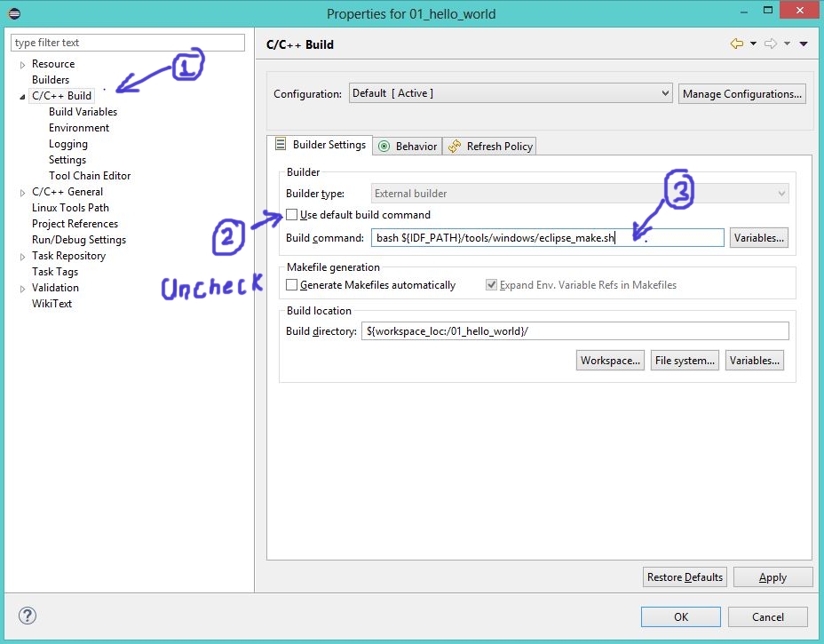Open the view menu triangle icon
824x644 pixels.
[x=804, y=44]
